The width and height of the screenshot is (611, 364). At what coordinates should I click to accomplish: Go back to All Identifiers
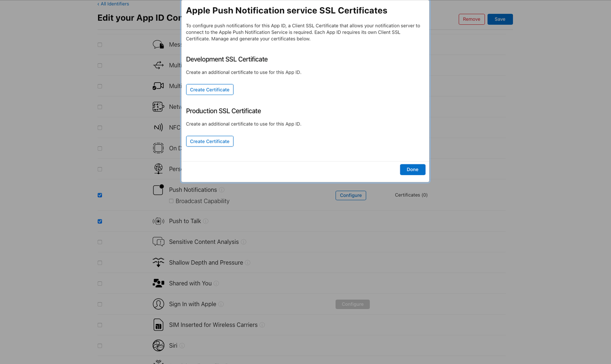(x=113, y=4)
